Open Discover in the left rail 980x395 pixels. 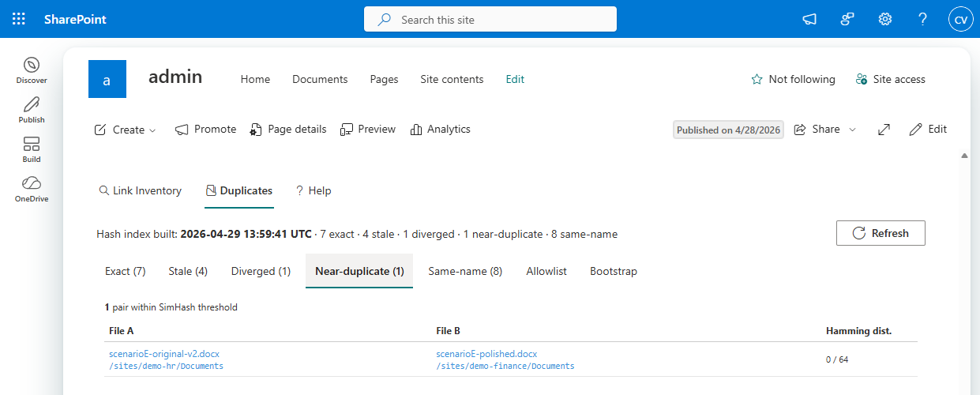(32, 70)
